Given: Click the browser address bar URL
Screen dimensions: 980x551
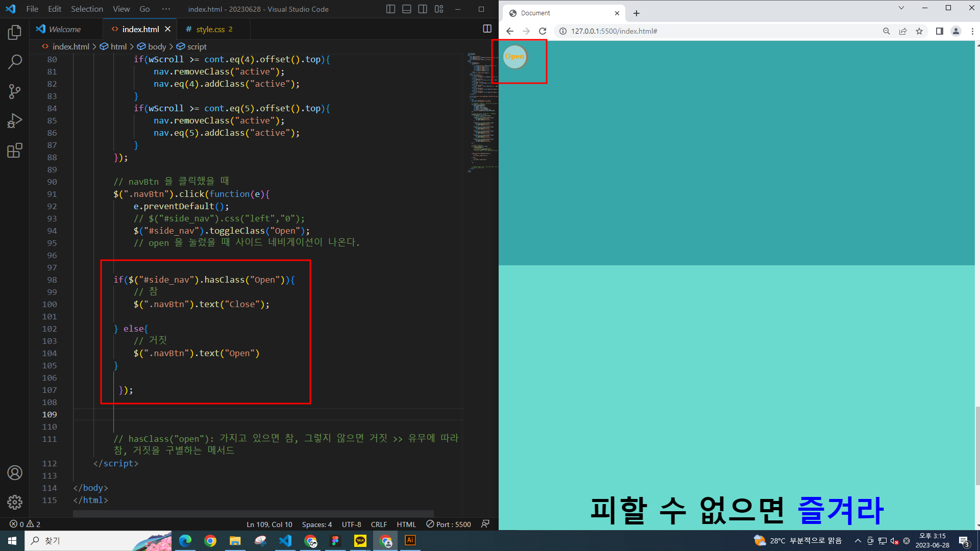Looking at the screenshot, I should click(x=614, y=31).
